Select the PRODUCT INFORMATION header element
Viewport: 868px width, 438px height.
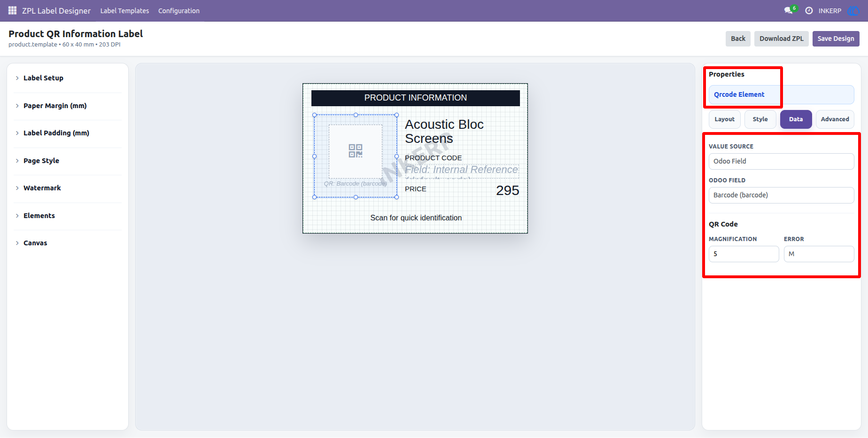(415, 98)
